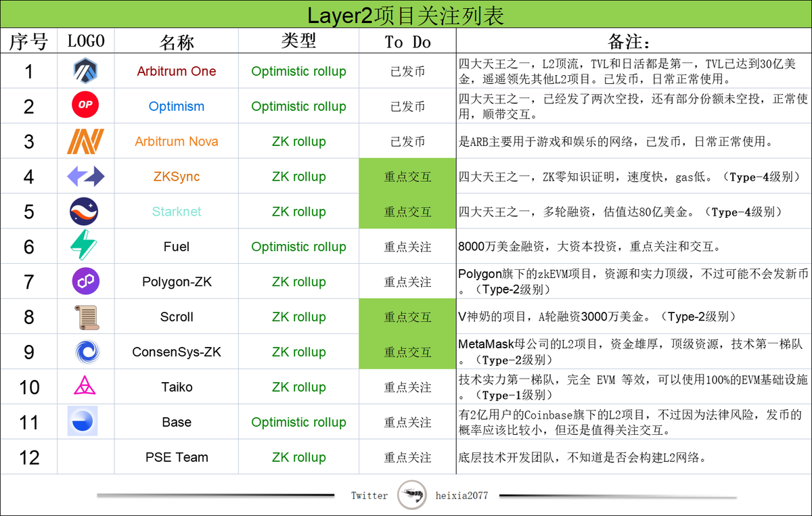The image size is (812, 516).
Task: Click the Taiko remark about EVM 等效
Action: click(633, 388)
